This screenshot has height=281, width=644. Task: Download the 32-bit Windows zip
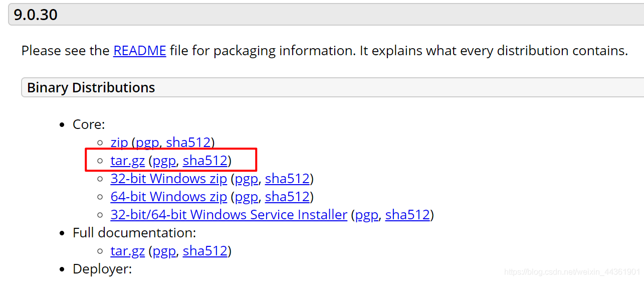click(169, 179)
